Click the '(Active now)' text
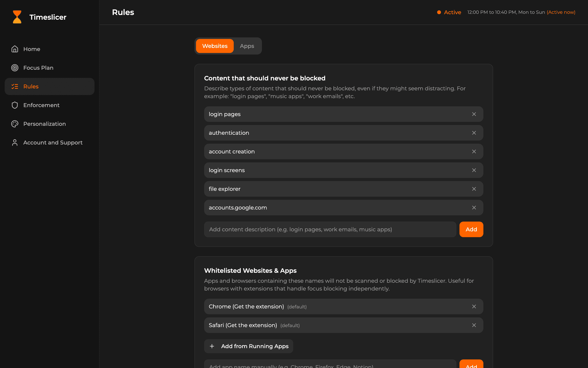588x368 pixels. pos(561,12)
